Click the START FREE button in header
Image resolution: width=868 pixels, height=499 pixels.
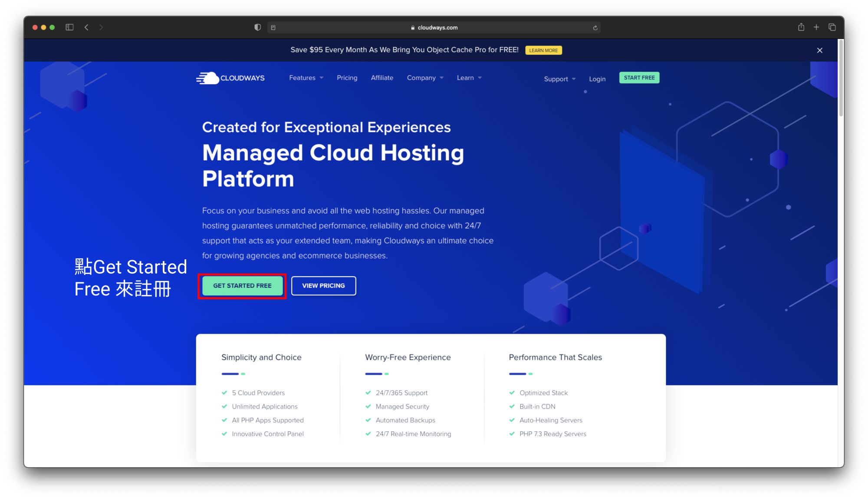639,78
